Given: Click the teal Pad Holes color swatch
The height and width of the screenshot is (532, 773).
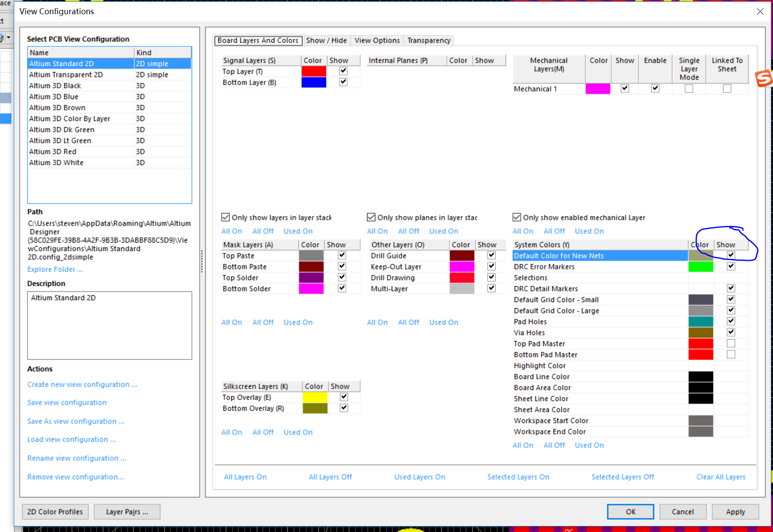Looking at the screenshot, I should pos(701,322).
